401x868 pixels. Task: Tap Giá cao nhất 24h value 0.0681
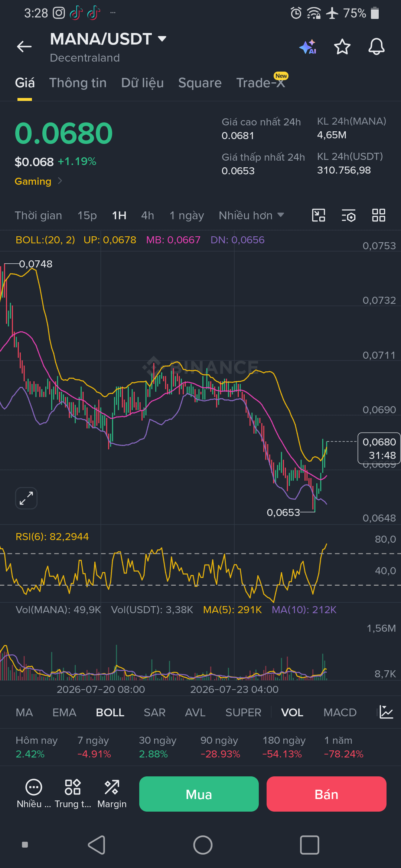[x=238, y=136]
